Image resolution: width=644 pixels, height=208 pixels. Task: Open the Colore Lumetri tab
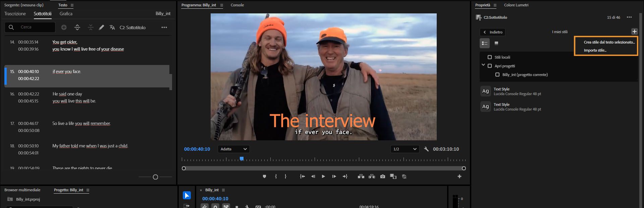tap(516, 5)
